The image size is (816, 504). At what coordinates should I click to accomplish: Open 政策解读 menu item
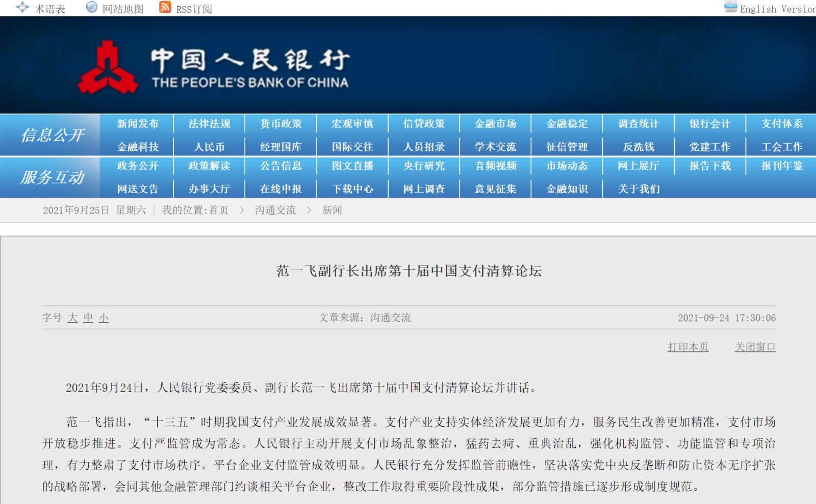point(209,166)
